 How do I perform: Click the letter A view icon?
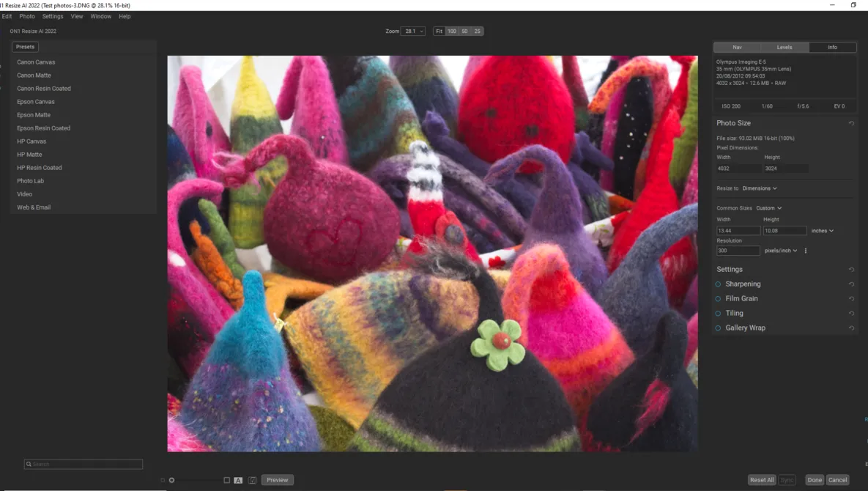pyautogui.click(x=238, y=481)
